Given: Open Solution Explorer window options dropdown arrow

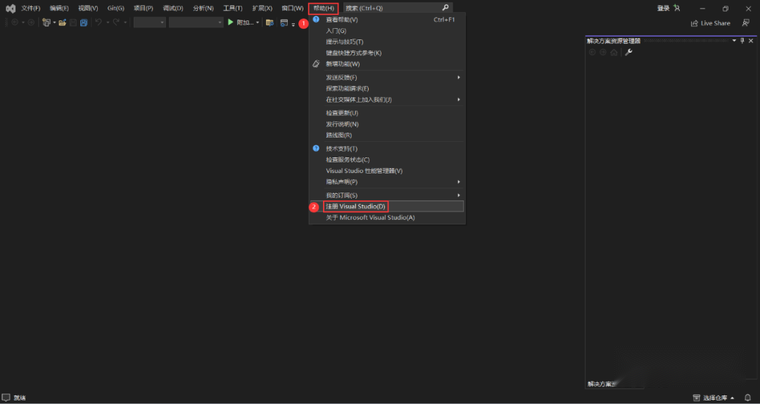Looking at the screenshot, I should pyautogui.click(x=734, y=41).
